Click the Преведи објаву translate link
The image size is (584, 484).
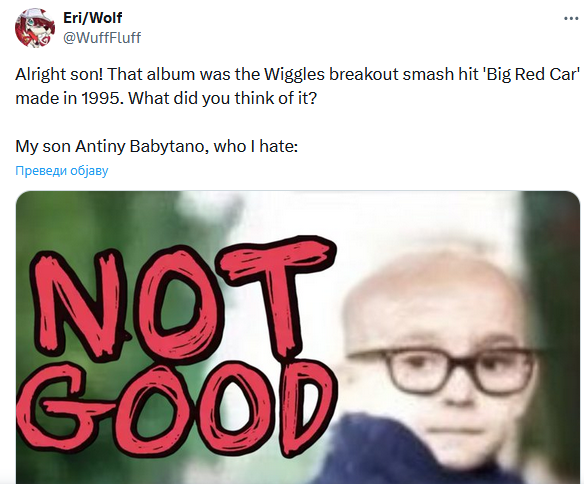62,171
